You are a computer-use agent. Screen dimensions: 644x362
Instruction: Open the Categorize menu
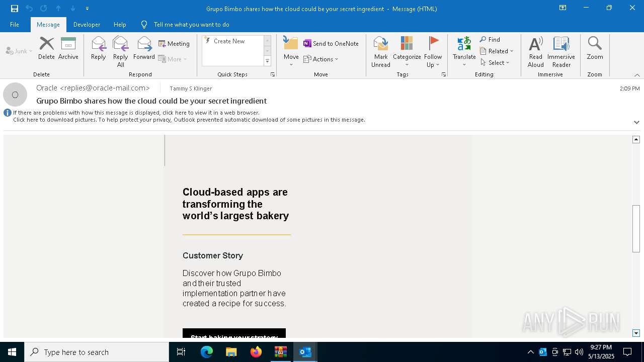click(407, 52)
